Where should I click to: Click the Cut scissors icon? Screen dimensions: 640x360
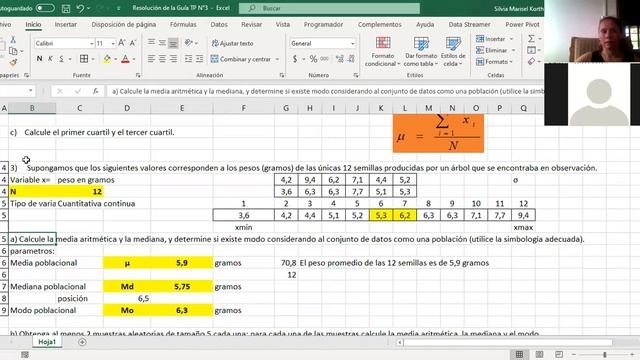tap(13, 40)
